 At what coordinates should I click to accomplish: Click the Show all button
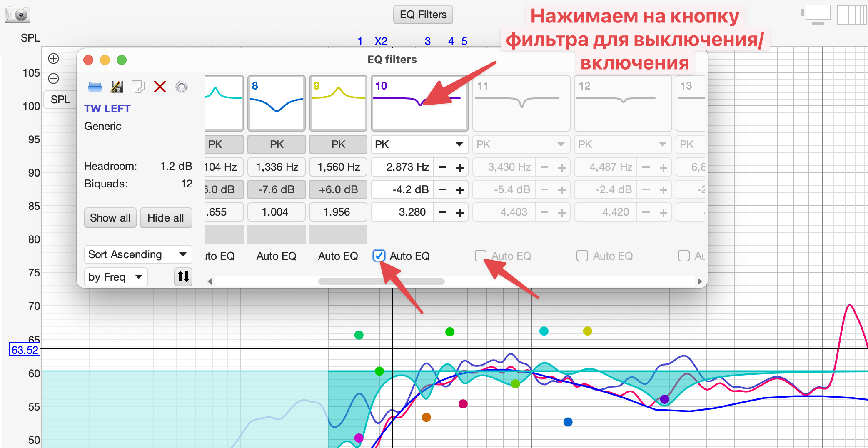tap(110, 218)
